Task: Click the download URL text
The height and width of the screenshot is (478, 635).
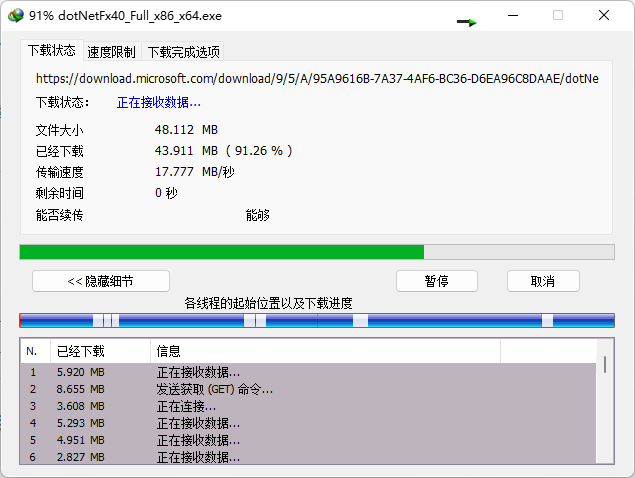Action: coord(317,79)
